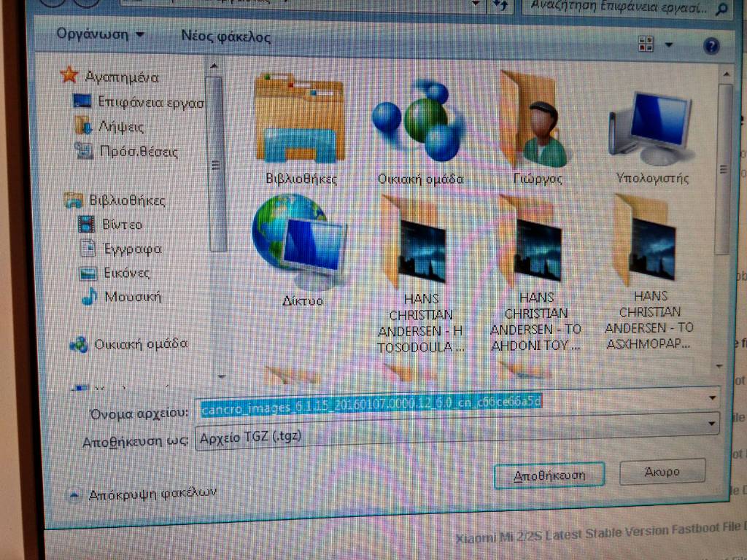Click the Xiaomi Mi 2/2S Fastboot File link behind dialog

(600, 532)
